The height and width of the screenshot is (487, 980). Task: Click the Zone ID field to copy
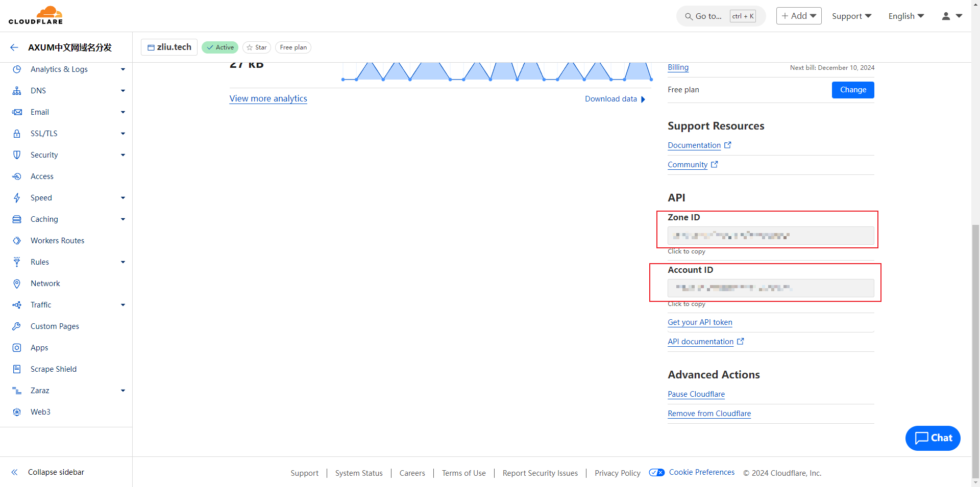[x=771, y=236]
